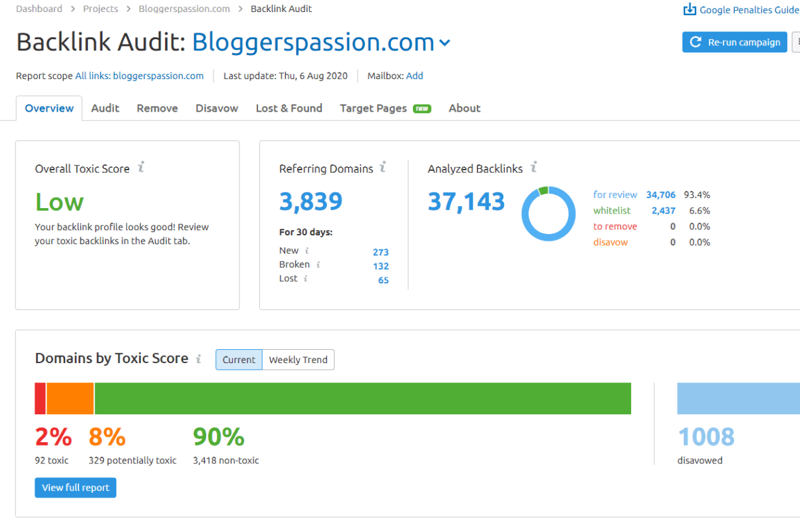Open the Disavow tab
This screenshot has height=532, width=800.
[x=217, y=108]
